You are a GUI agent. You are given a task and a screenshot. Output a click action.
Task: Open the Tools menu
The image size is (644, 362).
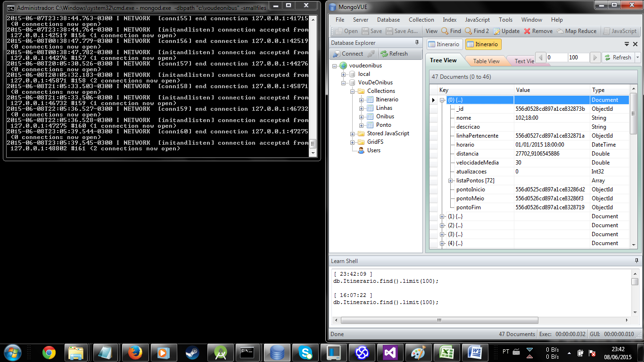tap(505, 20)
